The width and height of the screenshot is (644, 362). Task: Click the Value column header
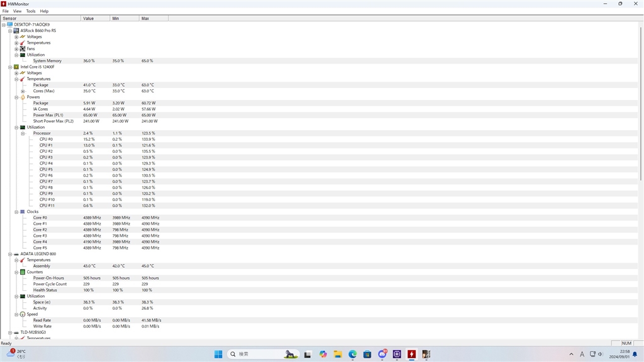pyautogui.click(x=96, y=18)
